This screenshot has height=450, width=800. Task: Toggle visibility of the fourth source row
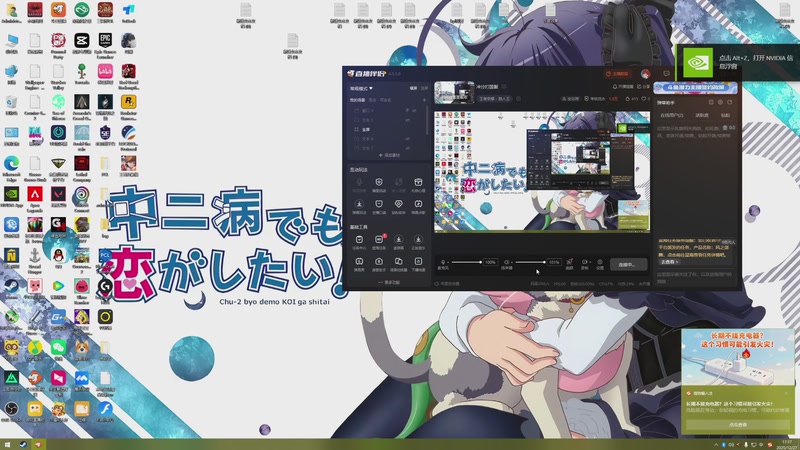tap(408, 139)
